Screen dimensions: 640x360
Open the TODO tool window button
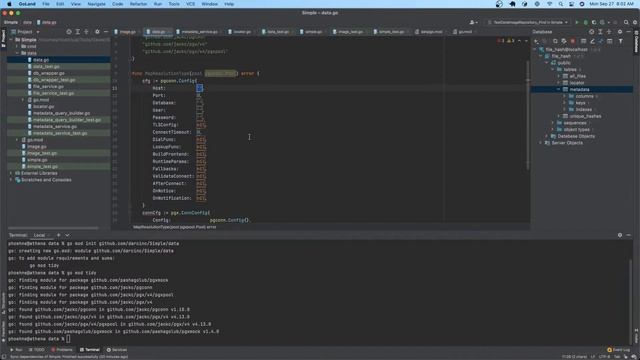[37, 350]
